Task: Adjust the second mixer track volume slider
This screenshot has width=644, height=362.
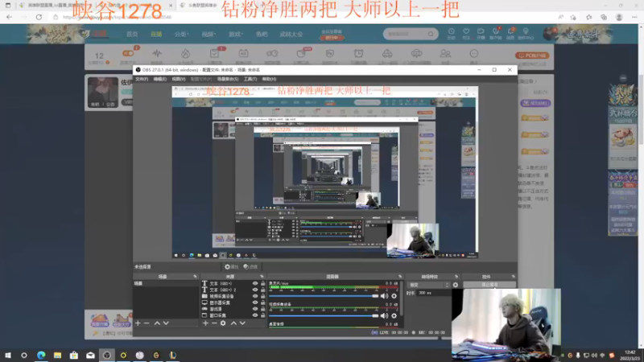Action: coord(324,315)
